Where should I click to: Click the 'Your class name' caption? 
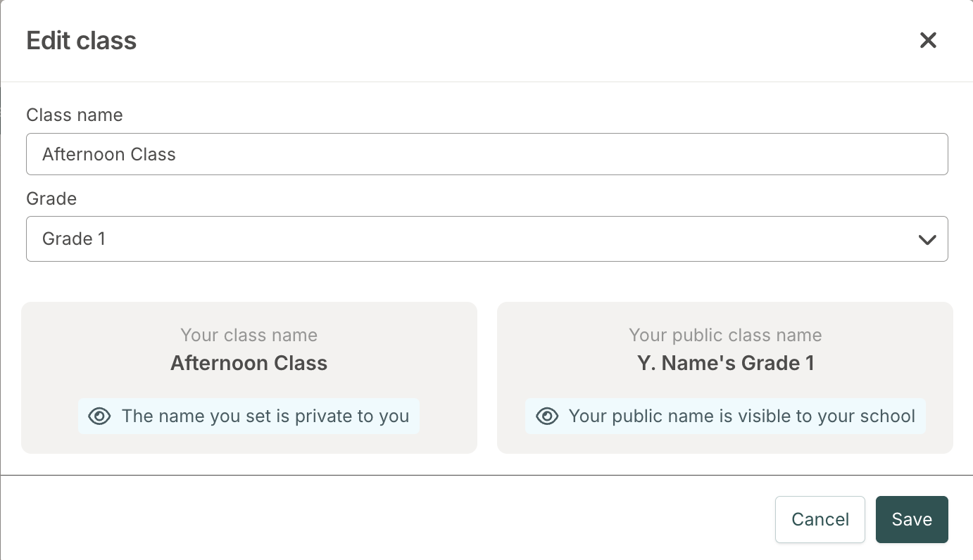point(249,335)
